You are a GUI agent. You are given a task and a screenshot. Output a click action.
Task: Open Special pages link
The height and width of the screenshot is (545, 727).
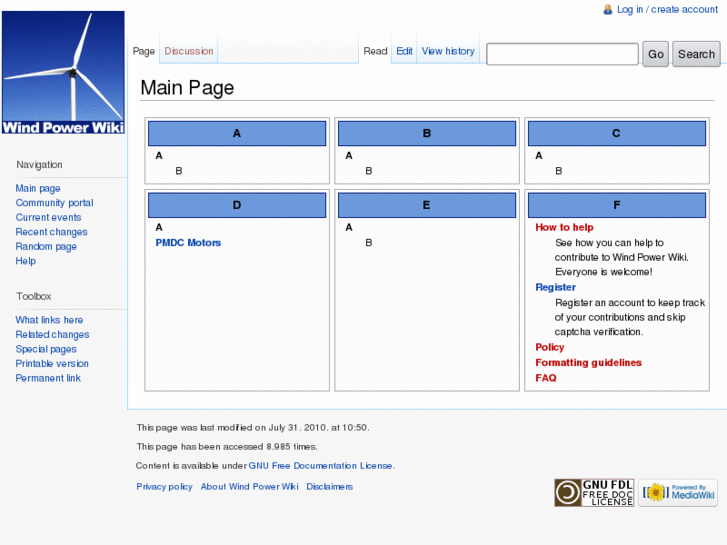tap(46, 349)
